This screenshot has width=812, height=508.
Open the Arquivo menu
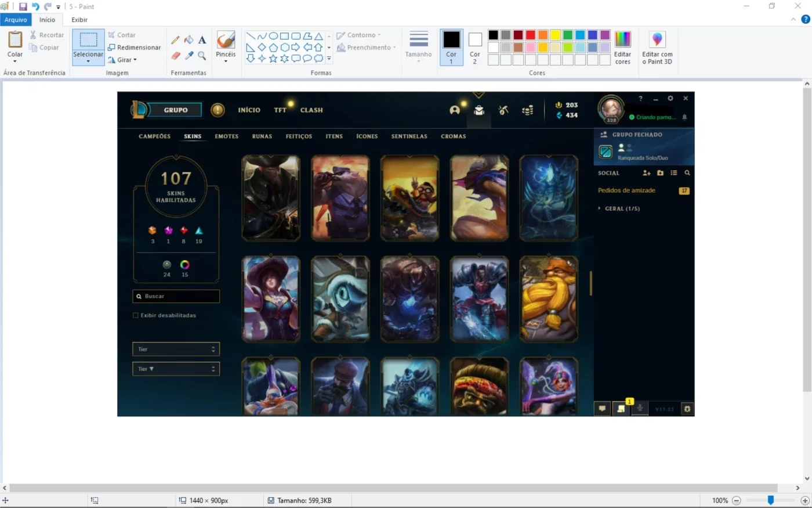pos(16,20)
